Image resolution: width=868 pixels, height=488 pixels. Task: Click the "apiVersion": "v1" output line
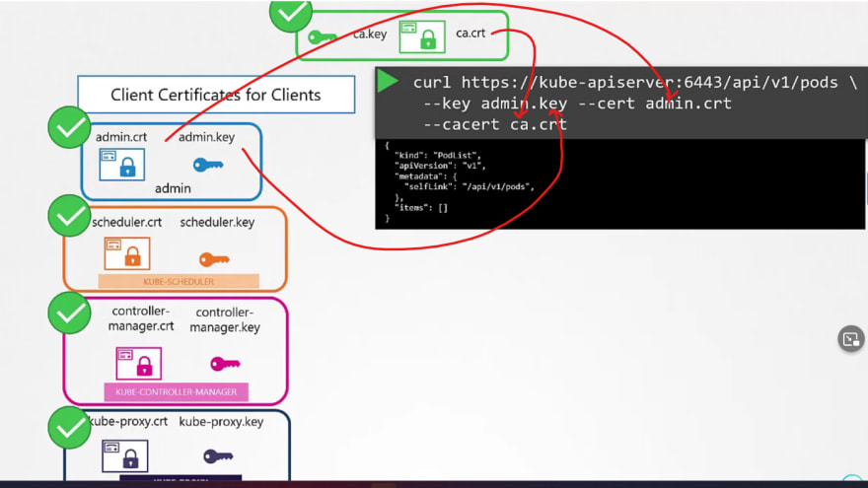tap(440, 166)
